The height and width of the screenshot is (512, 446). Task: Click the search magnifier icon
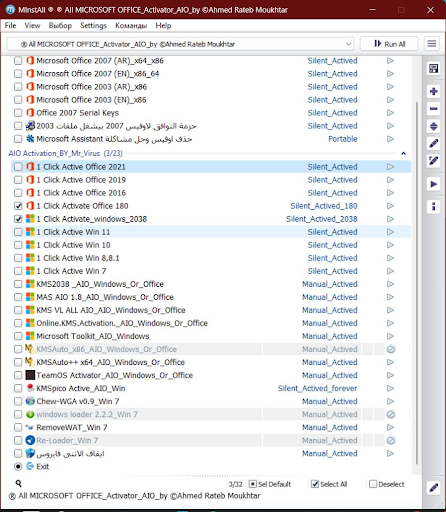click(x=19, y=483)
